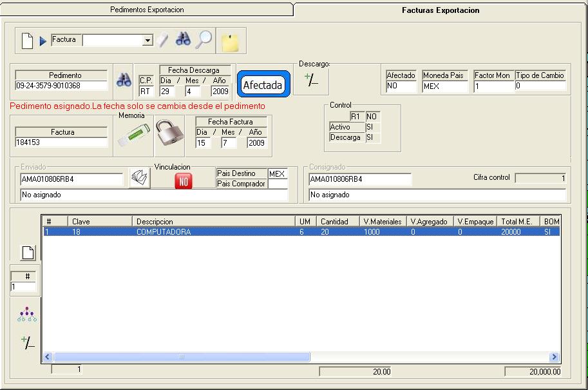Click the total amount 20,000.00 box
This screenshot has width=588, height=390.
[533, 371]
